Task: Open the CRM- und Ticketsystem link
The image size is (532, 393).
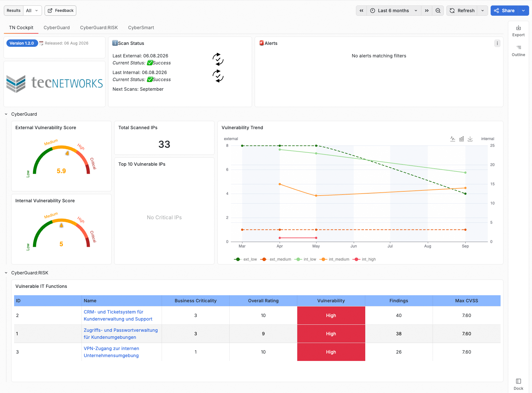Action: 118,315
